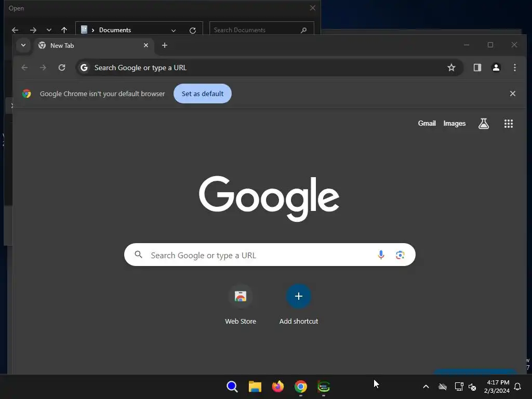Image resolution: width=532 pixels, height=399 pixels.
Task: Open the Chrome profile menu
Action: tap(496, 68)
